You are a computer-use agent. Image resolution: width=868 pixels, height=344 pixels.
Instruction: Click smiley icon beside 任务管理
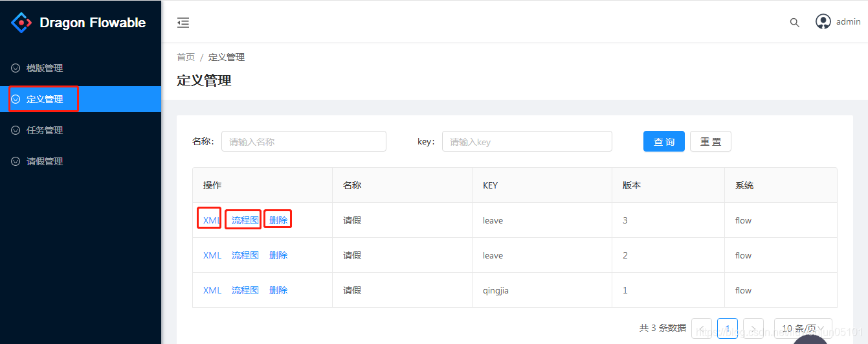(16, 130)
